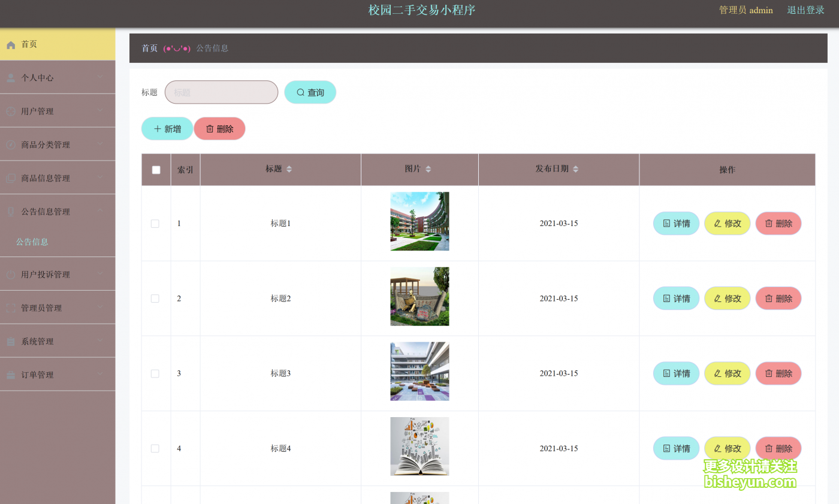Click 退出登录 link

[805, 10]
